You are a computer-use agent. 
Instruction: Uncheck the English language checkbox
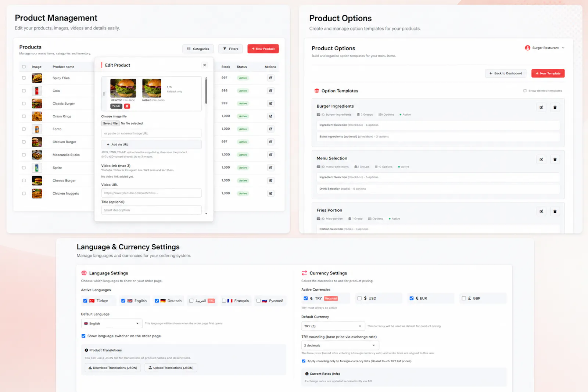click(123, 301)
